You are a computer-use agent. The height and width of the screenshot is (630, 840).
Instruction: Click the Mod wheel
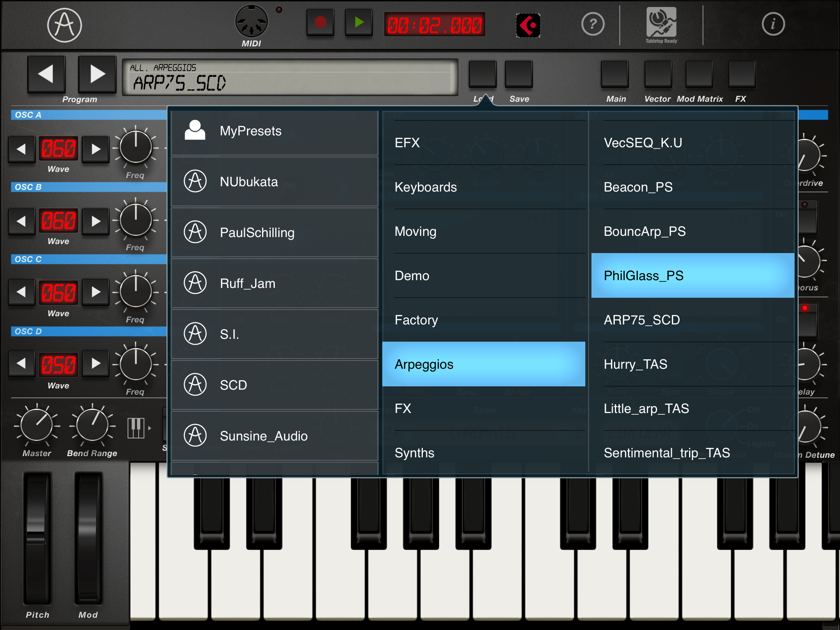coord(88,539)
